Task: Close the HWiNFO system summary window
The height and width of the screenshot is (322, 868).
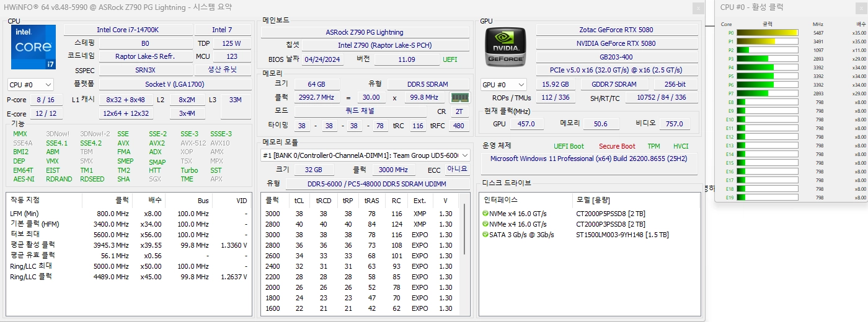Action: pos(698,8)
